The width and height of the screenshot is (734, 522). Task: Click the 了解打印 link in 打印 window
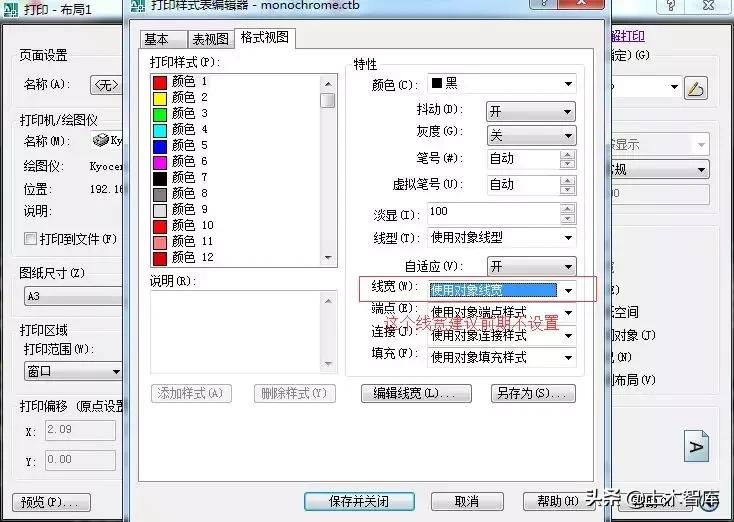click(628, 36)
